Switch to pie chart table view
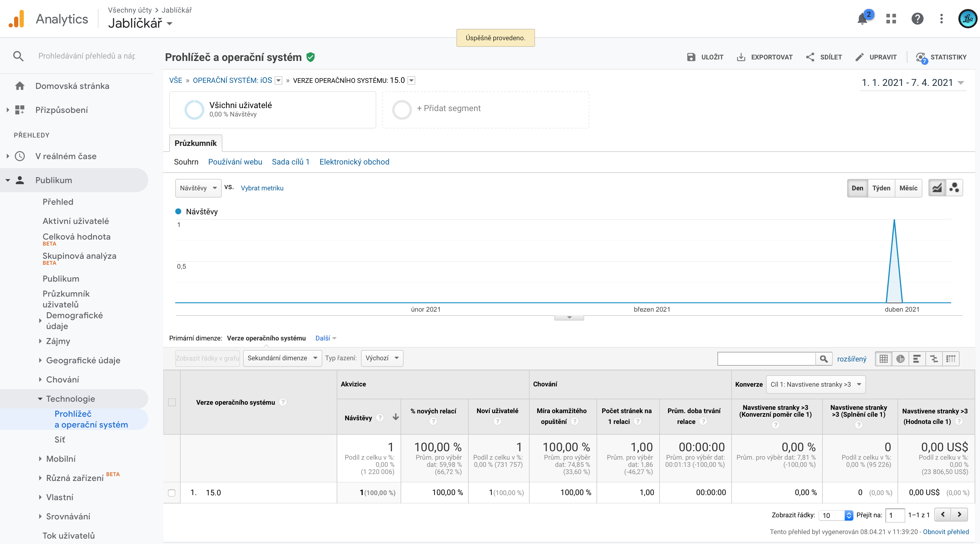 [900, 358]
